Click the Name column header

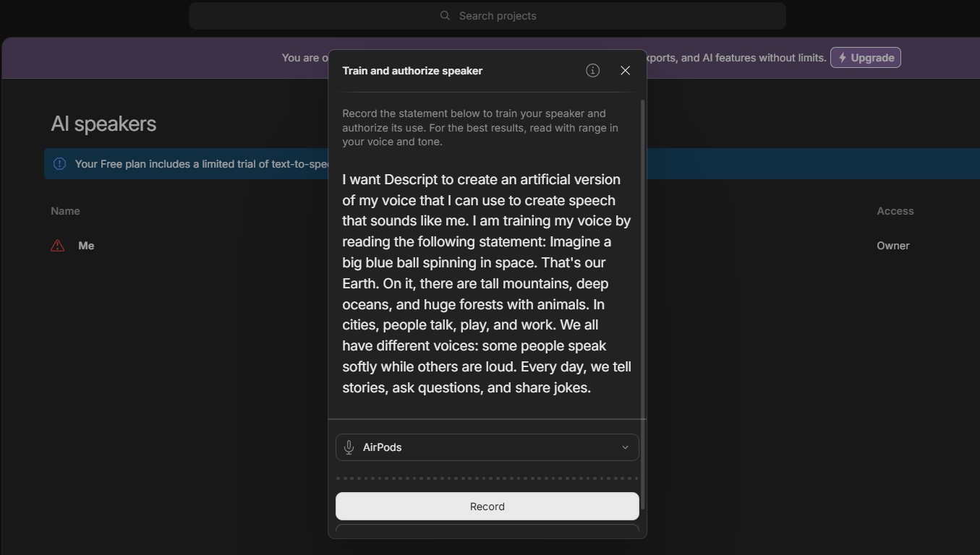pyautogui.click(x=65, y=211)
